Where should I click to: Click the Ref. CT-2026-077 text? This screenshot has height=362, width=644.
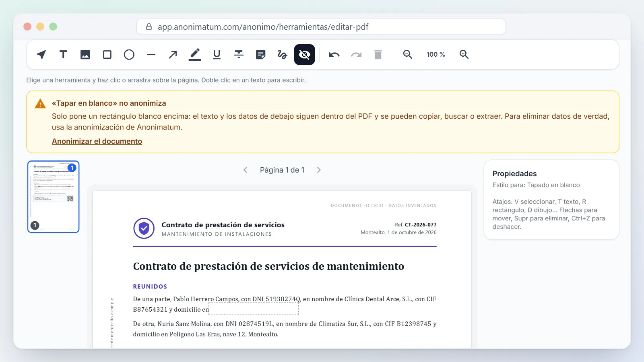[415, 225]
